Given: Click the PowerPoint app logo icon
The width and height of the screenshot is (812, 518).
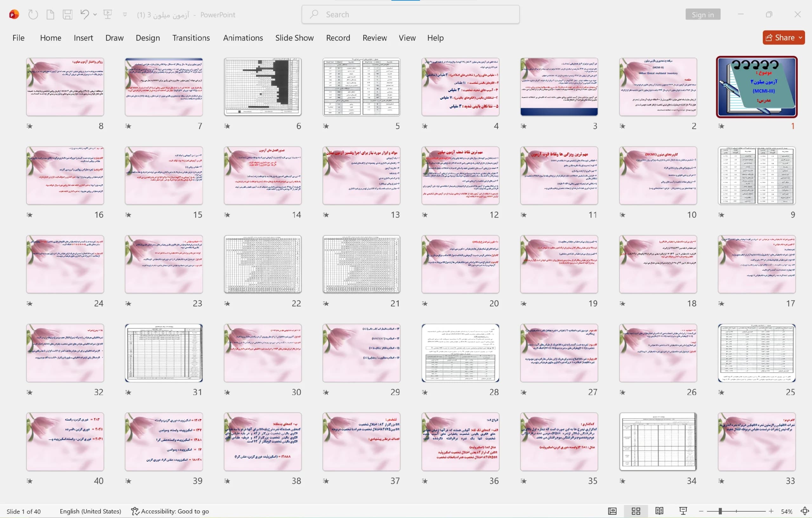Looking at the screenshot, I should tap(14, 15).
